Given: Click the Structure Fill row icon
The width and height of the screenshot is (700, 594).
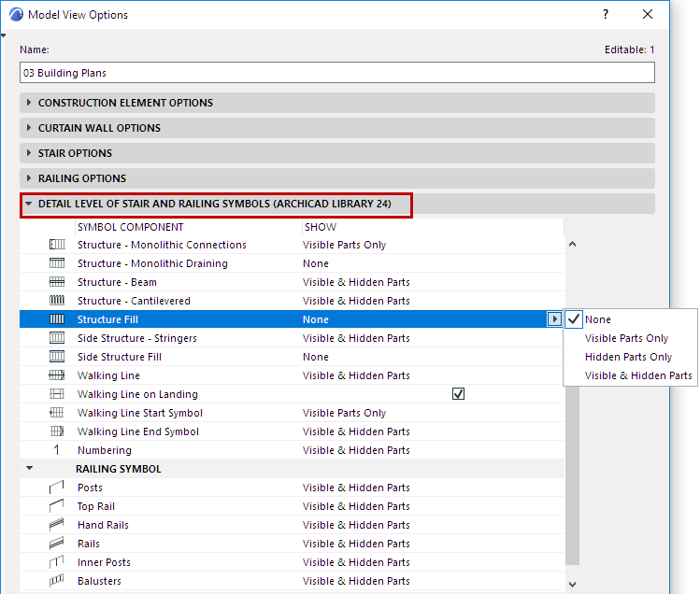Looking at the screenshot, I should tap(57, 319).
